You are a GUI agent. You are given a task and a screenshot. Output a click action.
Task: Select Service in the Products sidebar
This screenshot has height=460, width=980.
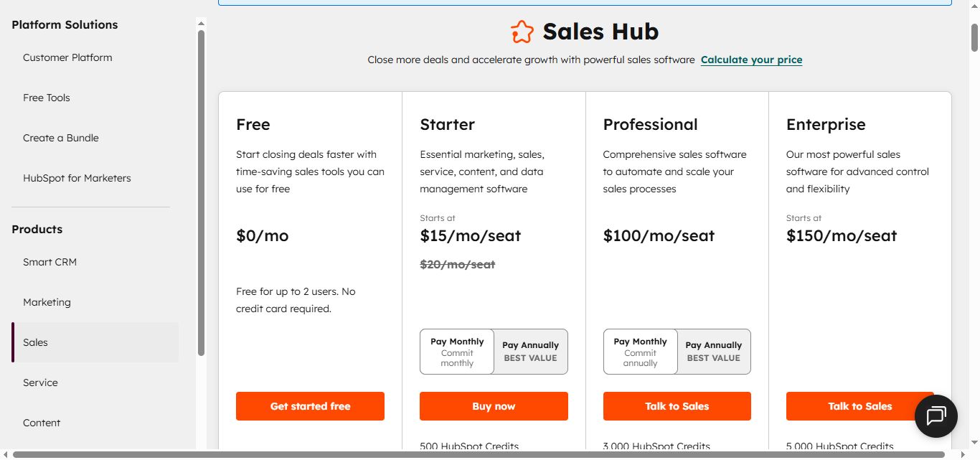(x=40, y=382)
